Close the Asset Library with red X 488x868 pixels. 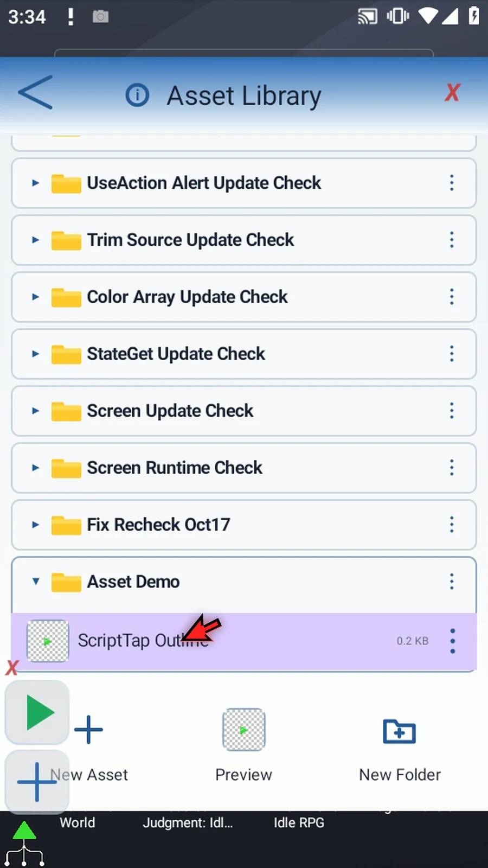452,93
